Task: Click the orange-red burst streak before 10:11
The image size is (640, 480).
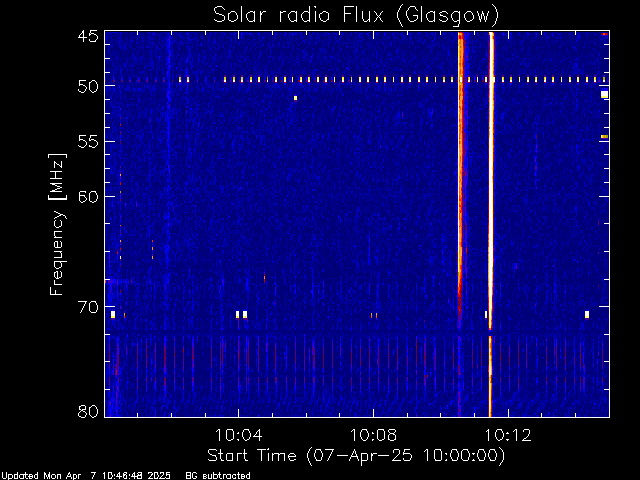Action: [x=461, y=171]
